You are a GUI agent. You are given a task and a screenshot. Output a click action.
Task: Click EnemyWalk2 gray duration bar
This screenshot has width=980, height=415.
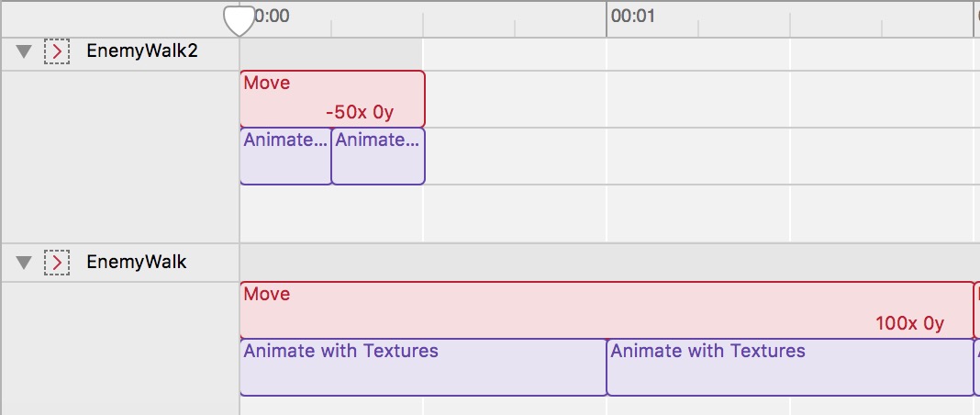(330, 53)
